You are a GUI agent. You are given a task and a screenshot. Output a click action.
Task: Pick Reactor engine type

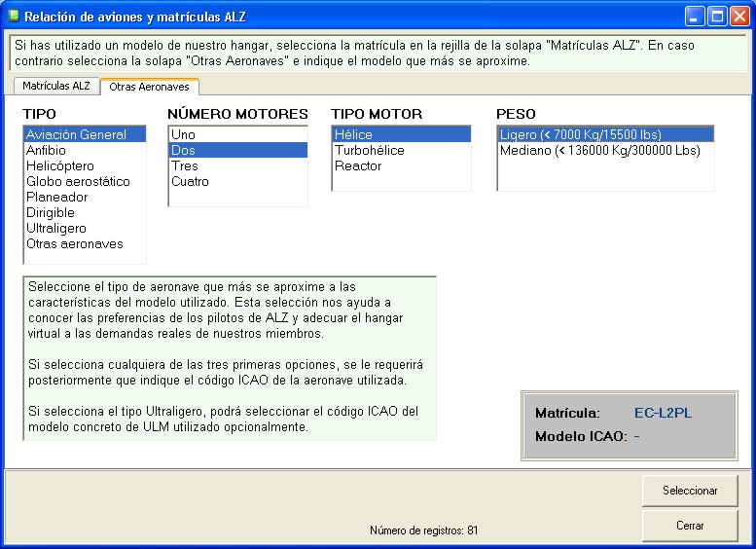[x=402, y=165]
